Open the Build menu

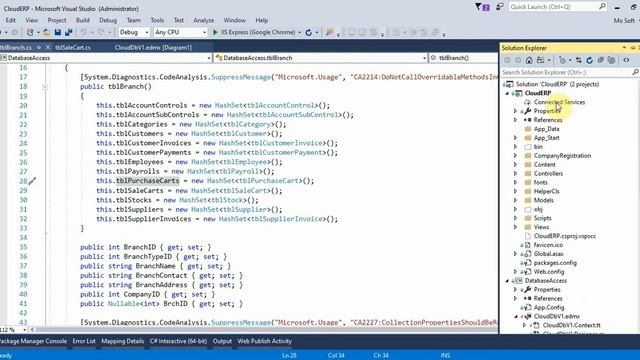point(82,20)
